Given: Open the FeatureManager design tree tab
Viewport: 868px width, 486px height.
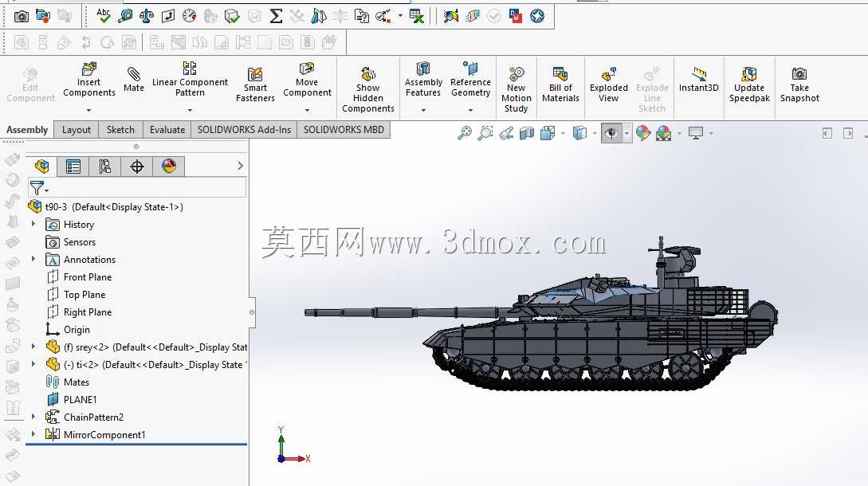Looking at the screenshot, I should click(41, 166).
